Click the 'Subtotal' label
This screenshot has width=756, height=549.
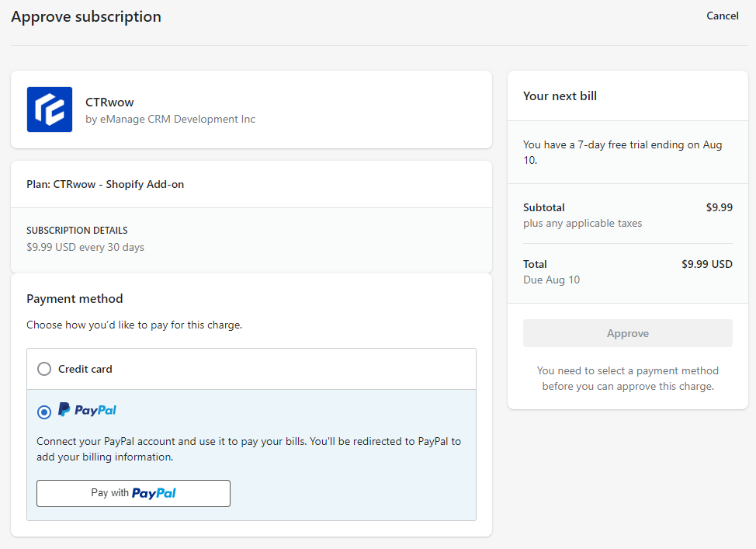tap(544, 207)
